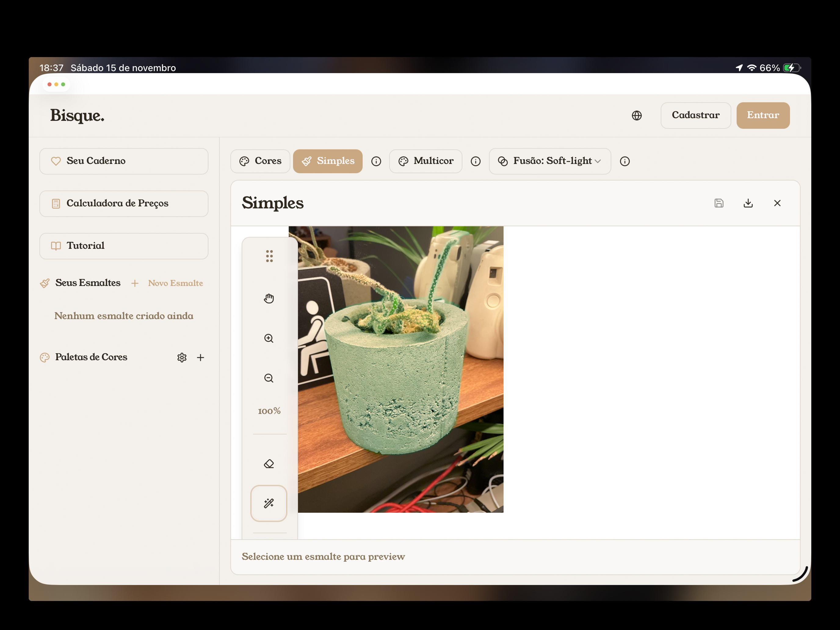Add new color palette with plus icon
Viewport: 840px width, 630px height.
[201, 357]
